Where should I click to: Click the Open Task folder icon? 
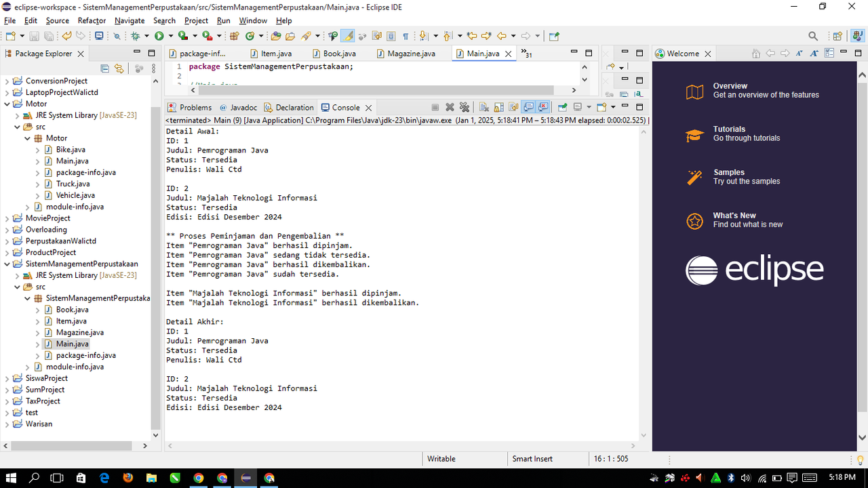pyautogui.click(x=290, y=36)
